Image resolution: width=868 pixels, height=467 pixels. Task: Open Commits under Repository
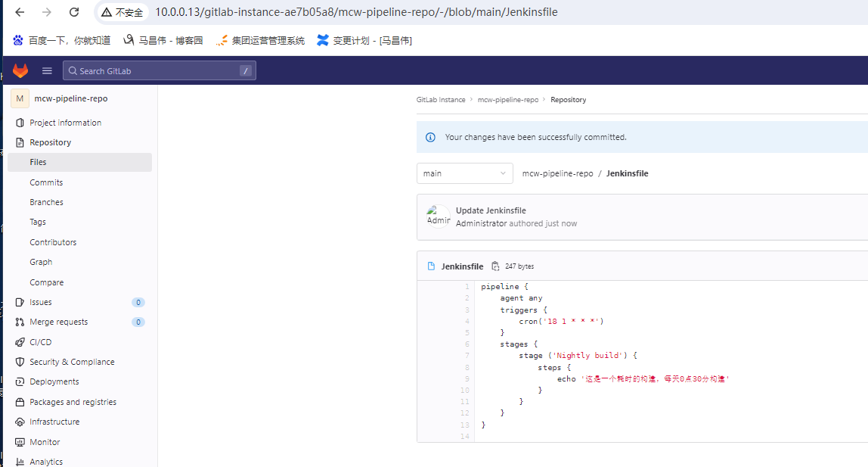[x=47, y=182]
